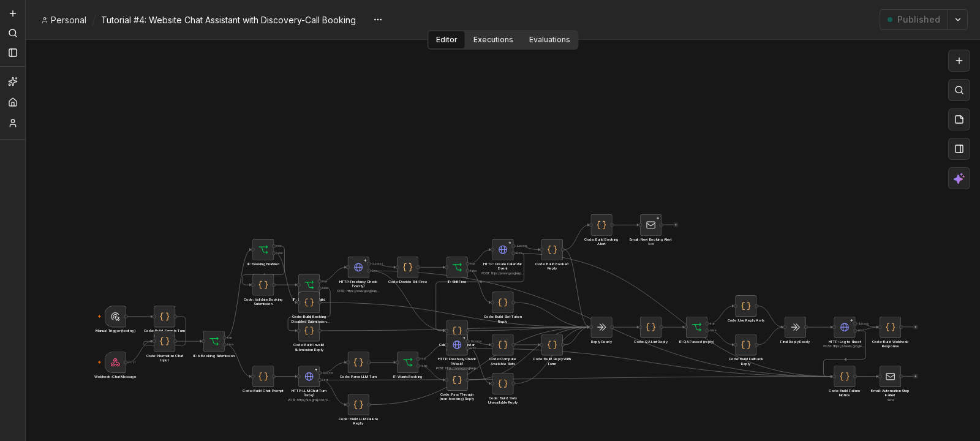Click the Manual Trigger (testing) node
Image resolution: width=980 pixels, height=441 pixels.
click(x=115, y=317)
